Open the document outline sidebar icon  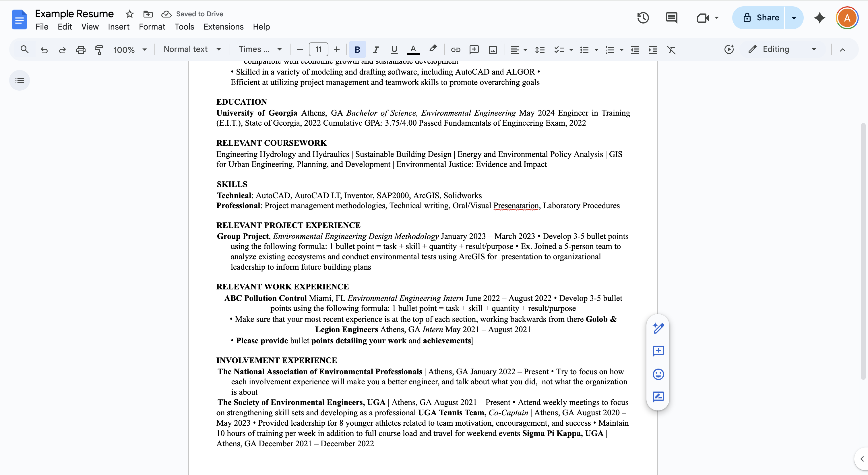click(x=20, y=80)
